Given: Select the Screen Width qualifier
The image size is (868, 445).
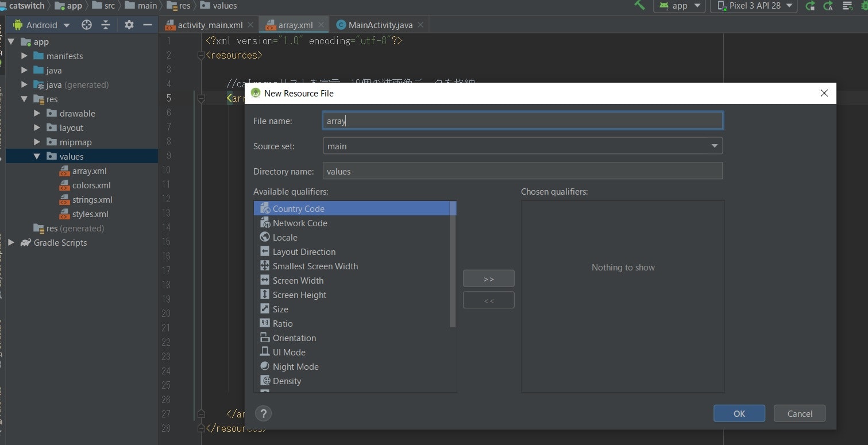Looking at the screenshot, I should (x=352, y=280).
